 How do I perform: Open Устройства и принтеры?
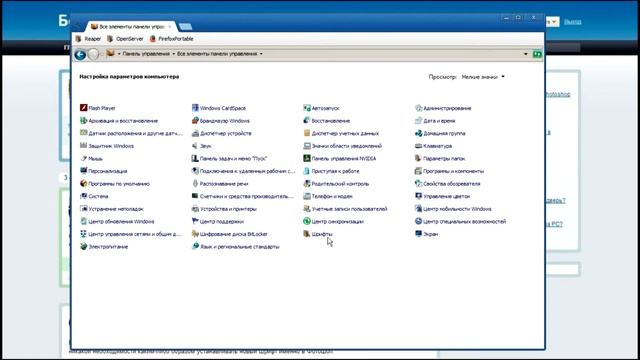pyautogui.click(x=224, y=209)
